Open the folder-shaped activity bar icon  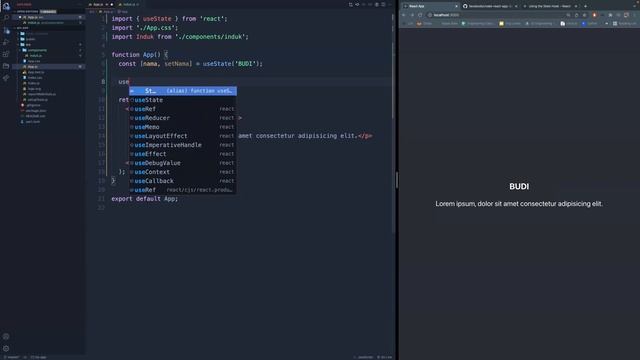[x=6, y=66]
